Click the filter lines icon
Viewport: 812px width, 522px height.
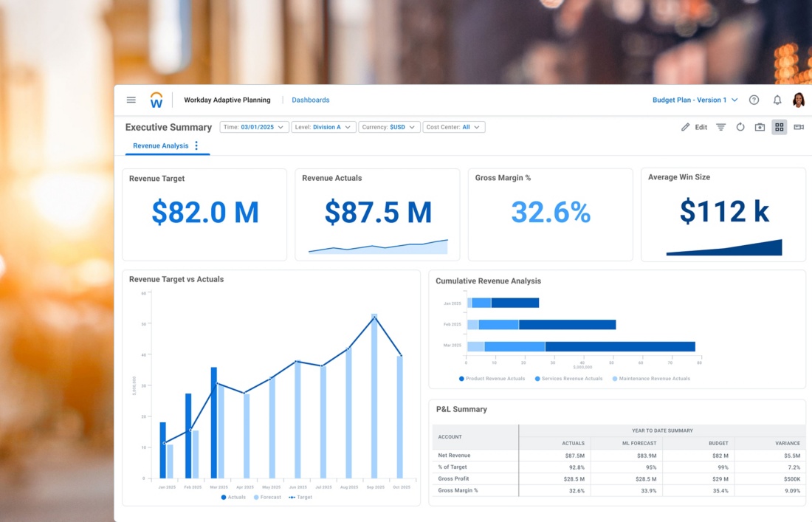721,127
